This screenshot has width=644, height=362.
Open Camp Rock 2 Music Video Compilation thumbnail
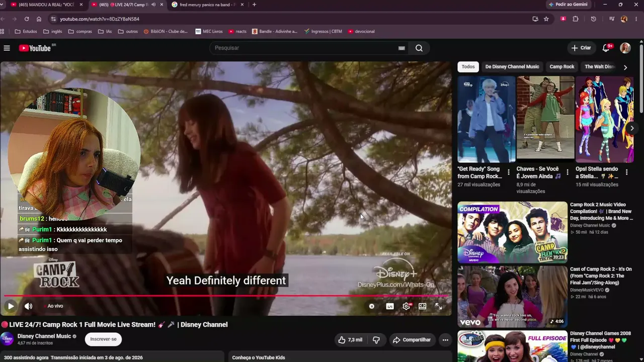coord(512,232)
